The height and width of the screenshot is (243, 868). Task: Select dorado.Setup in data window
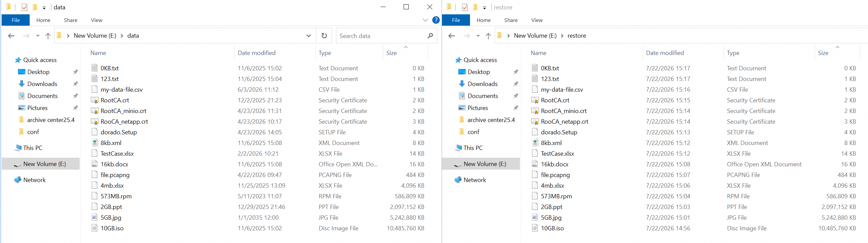119,132
